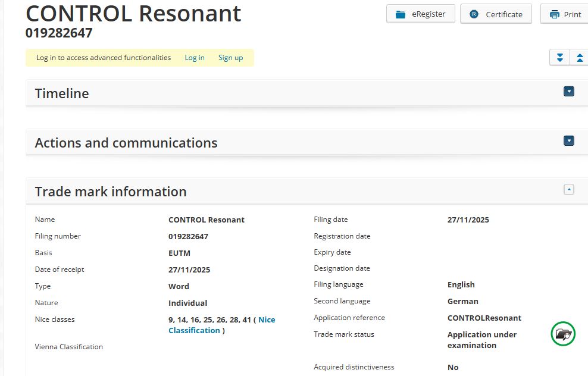The height and width of the screenshot is (376, 588).
Task: Expand the Actions and communications section
Action: pyautogui.click(x=569, y=141)
